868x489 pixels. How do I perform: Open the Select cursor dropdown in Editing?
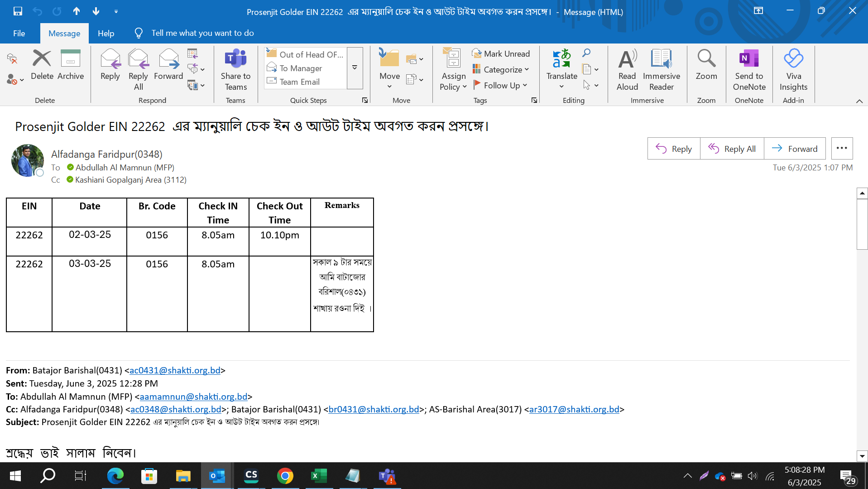[x=590, y=85]
